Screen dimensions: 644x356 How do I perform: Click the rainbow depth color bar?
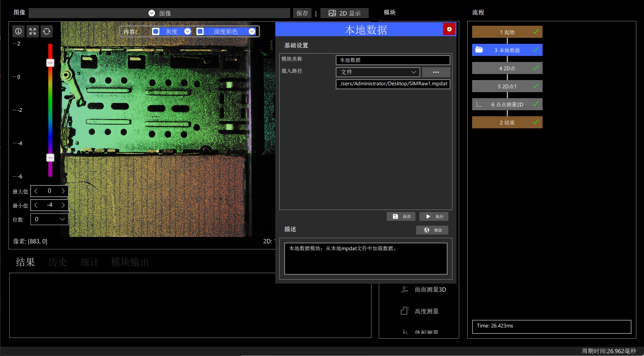(x=50, y=110)
